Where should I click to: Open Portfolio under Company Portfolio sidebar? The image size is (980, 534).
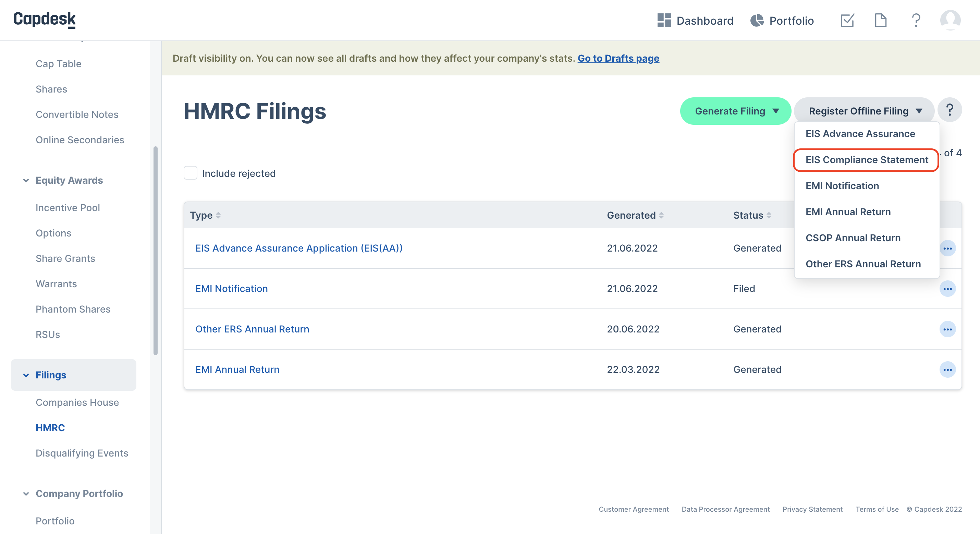point(55,521)
